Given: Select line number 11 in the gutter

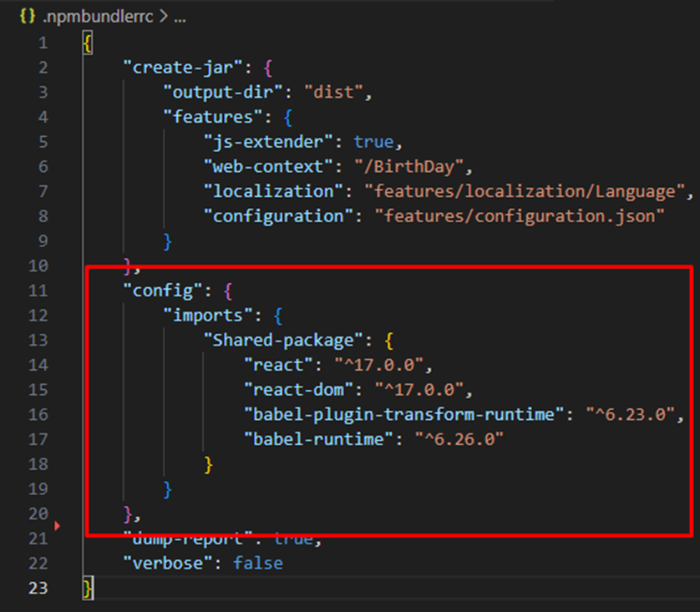Looking at the screenshot, I should pyautogui.click(x=40, y=291).
